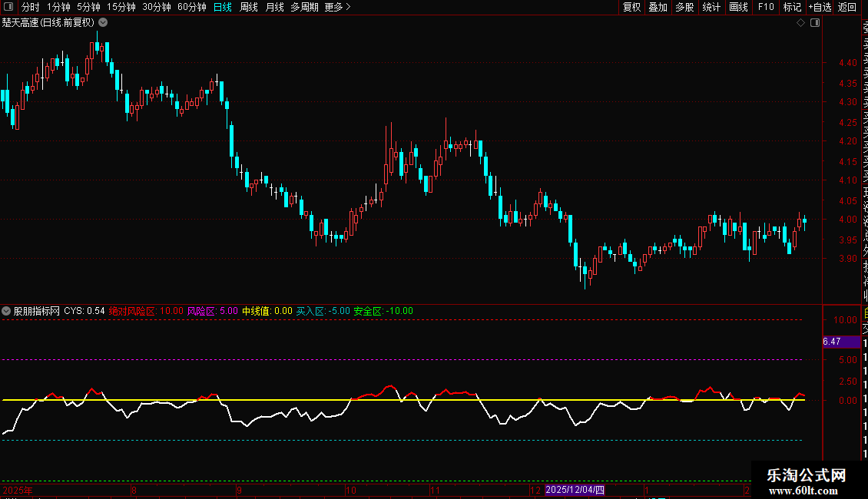This screenshot has height=499, width=868.
Task: Click the 安全区: -10.00 label
Action: click(383, 311)
